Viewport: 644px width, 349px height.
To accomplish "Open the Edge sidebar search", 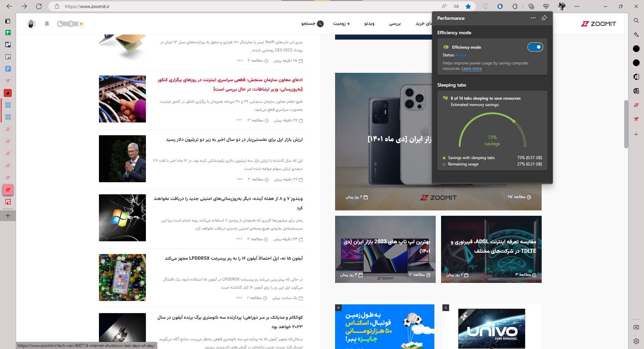I will tap(636, 20).
